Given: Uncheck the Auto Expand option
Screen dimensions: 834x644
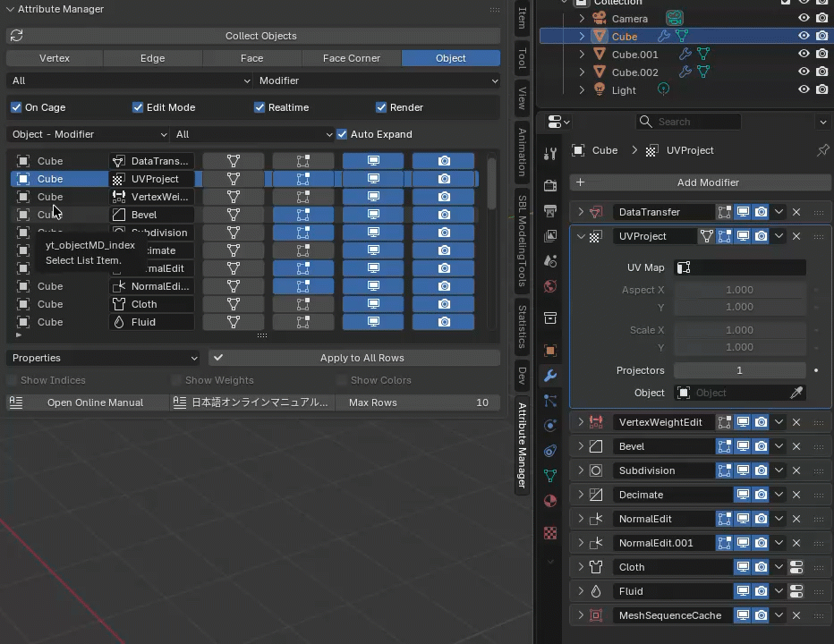Looking at the screenshot, I should point(342,134).
